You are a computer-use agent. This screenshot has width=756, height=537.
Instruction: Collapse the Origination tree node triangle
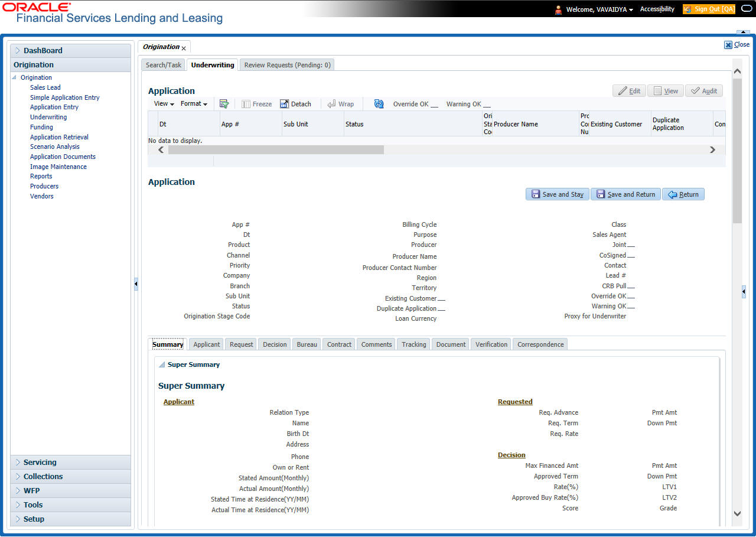15,77
